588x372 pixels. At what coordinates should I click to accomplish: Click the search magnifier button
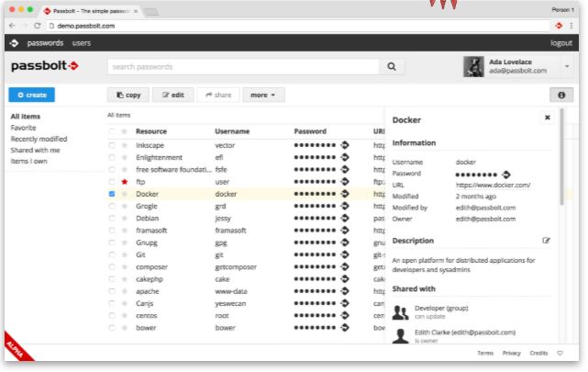(x=392, y=67)
